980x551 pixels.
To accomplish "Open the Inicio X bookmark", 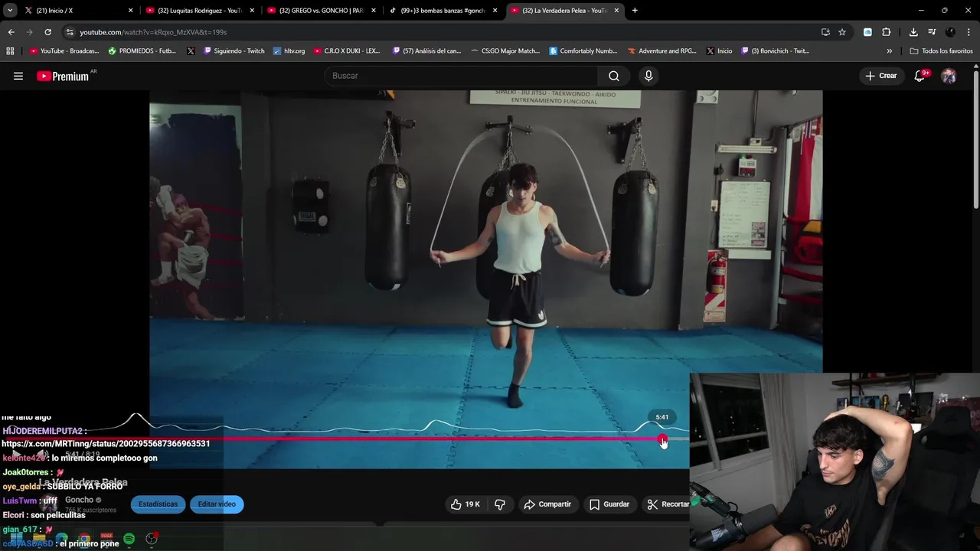I will pos(719,51).
